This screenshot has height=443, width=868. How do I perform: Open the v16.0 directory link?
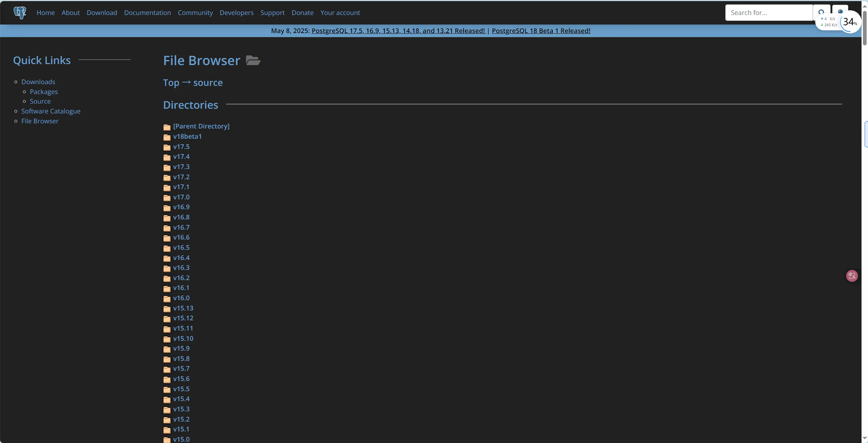coord(181,298)
